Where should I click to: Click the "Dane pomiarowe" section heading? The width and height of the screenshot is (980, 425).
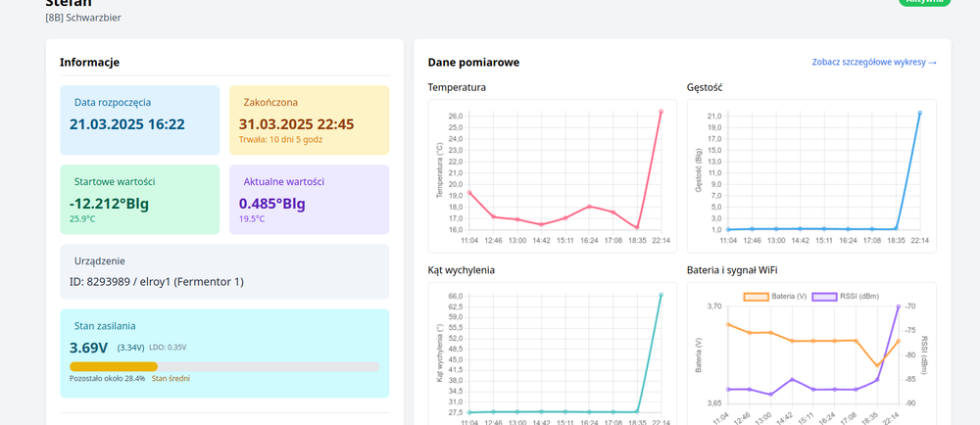[x=473, y=62]
